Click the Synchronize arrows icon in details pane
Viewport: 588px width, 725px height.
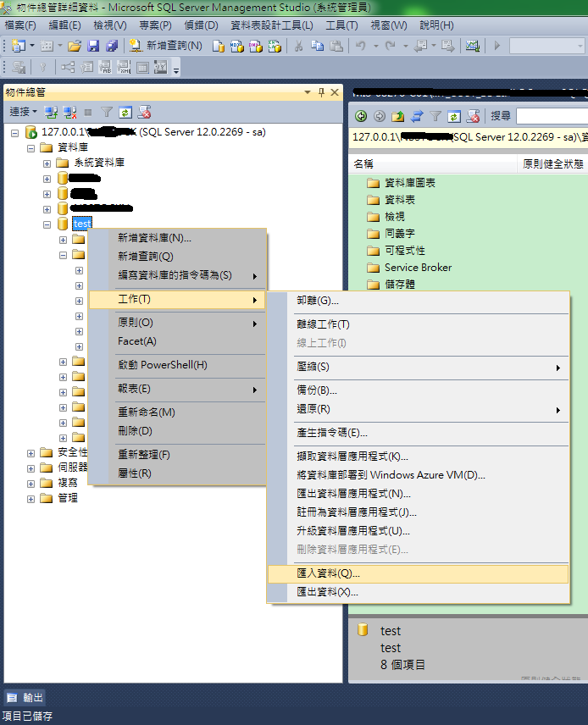coord(417,116)
